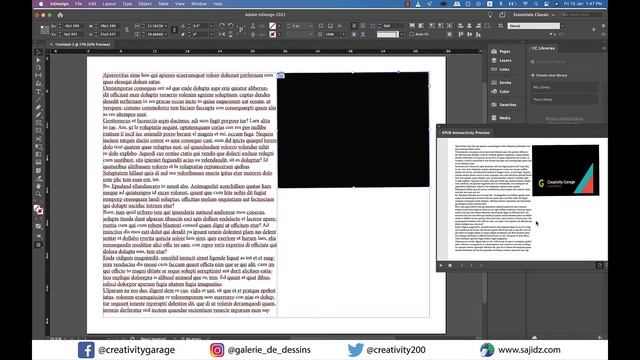Open the Object menu

145,4
